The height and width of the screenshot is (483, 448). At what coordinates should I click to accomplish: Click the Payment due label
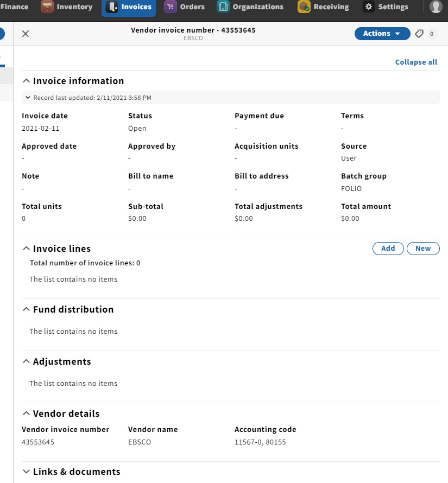pyautogui.click(x=260, y=116)
